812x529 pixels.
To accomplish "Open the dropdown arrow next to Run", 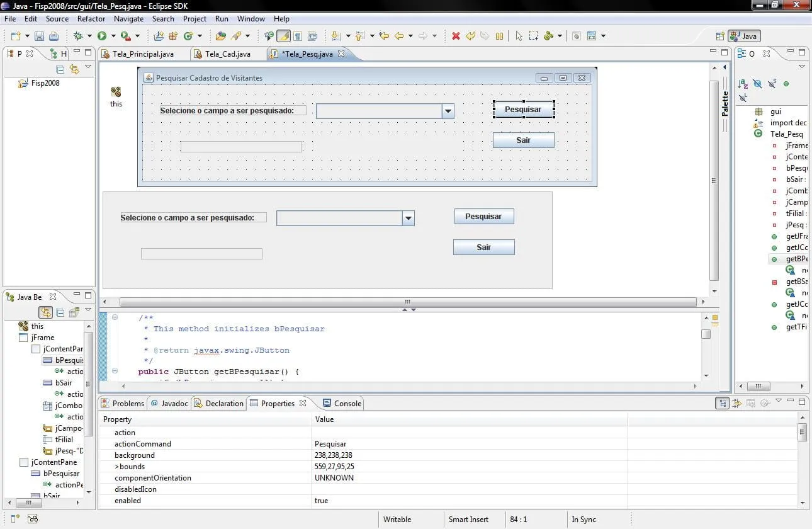I will pos(113,37).
